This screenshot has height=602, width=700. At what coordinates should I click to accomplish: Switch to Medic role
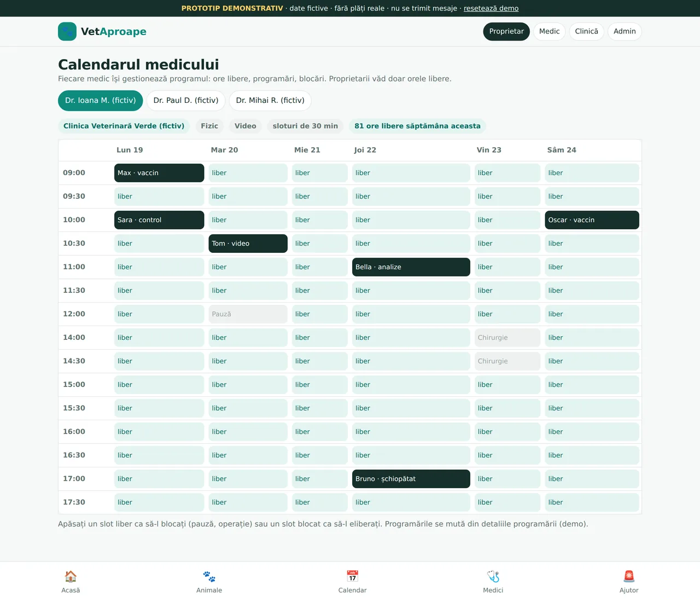click(x=550, y=32)
